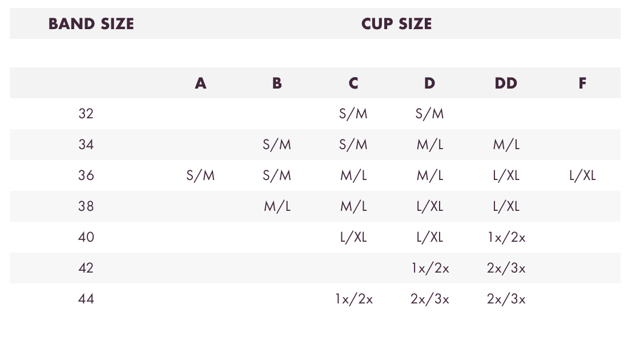
Task: Select the D cup column header
Action: [429, 83]
